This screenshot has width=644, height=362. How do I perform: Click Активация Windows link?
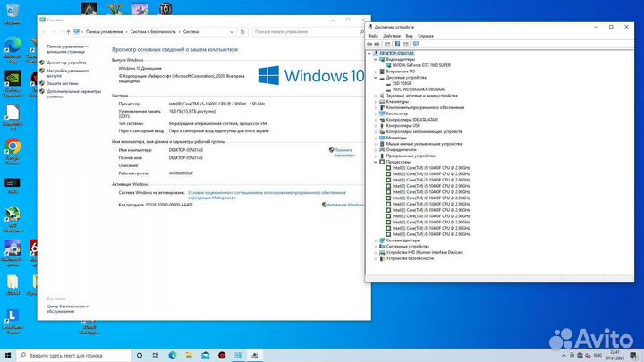tap(345, 205)
